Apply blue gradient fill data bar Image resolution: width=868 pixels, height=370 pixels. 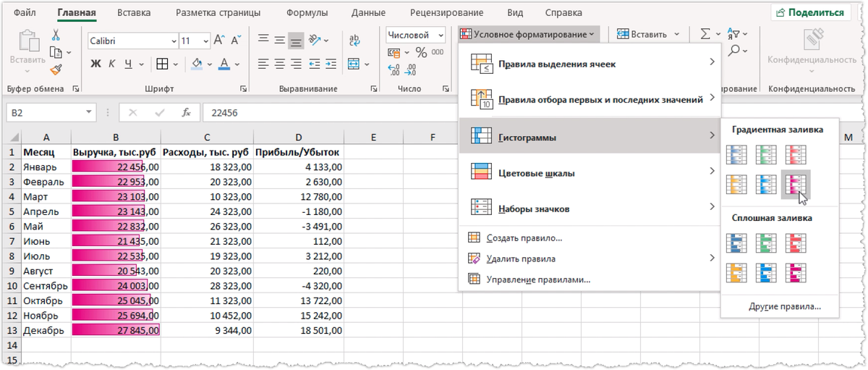click(x=738, y=154)
